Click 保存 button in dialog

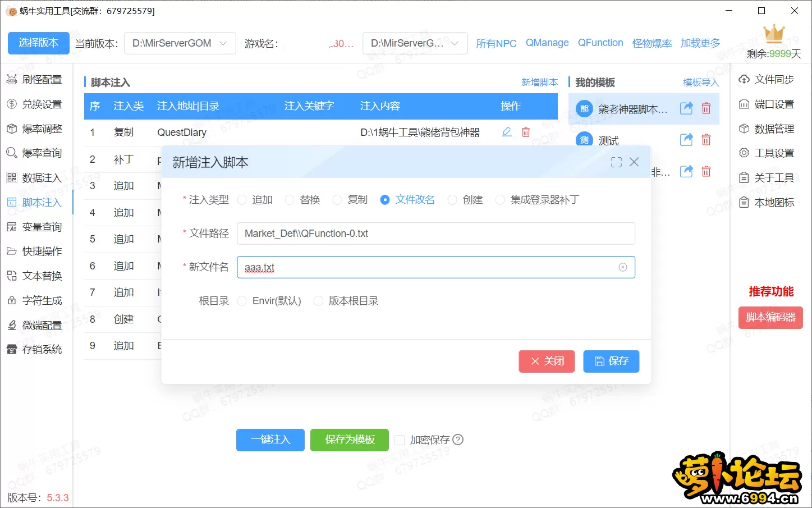pos(612,361)
